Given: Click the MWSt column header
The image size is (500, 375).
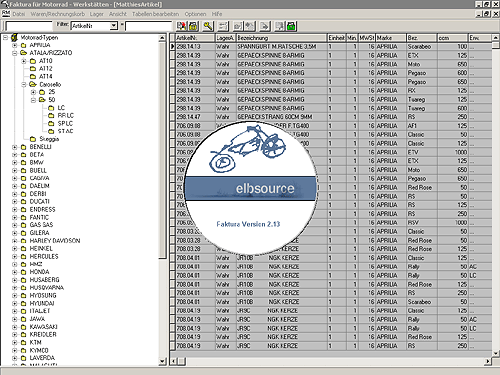Looking at the screenshot, I should 367,38.
